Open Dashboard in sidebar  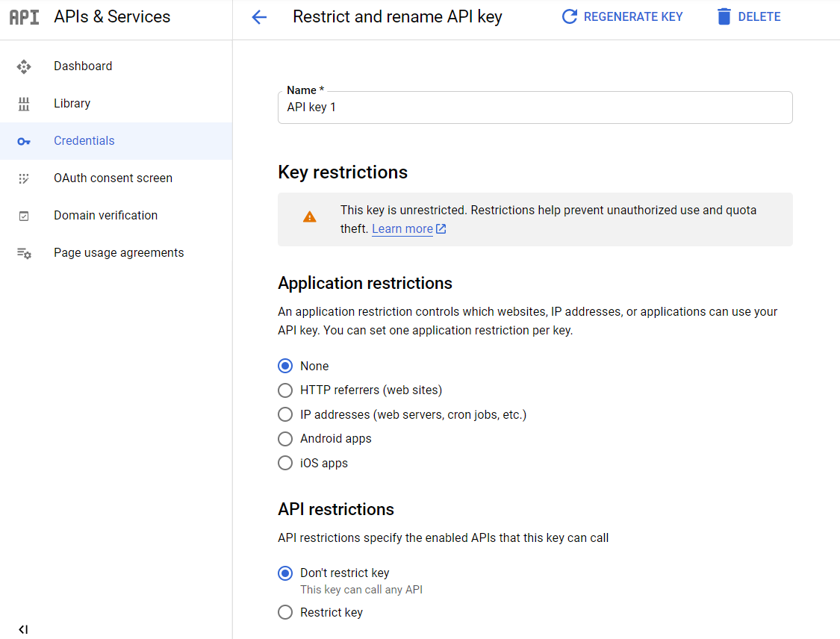click(116, 66)
